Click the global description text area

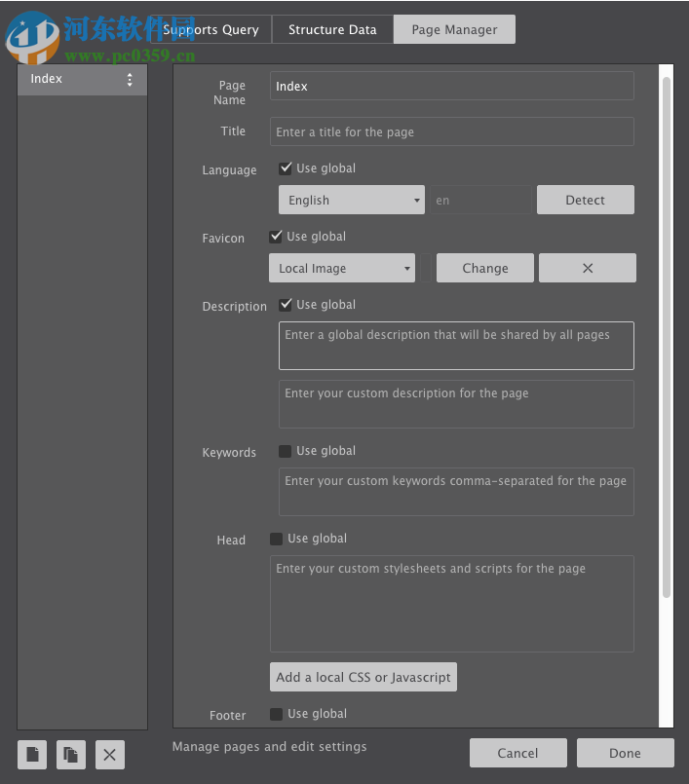(x=456, y=346)
